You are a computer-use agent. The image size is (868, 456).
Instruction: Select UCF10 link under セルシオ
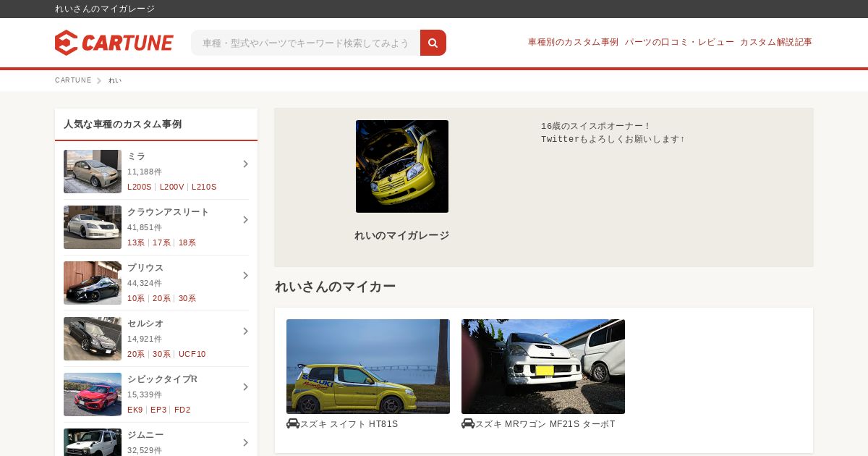coord(192,354)
